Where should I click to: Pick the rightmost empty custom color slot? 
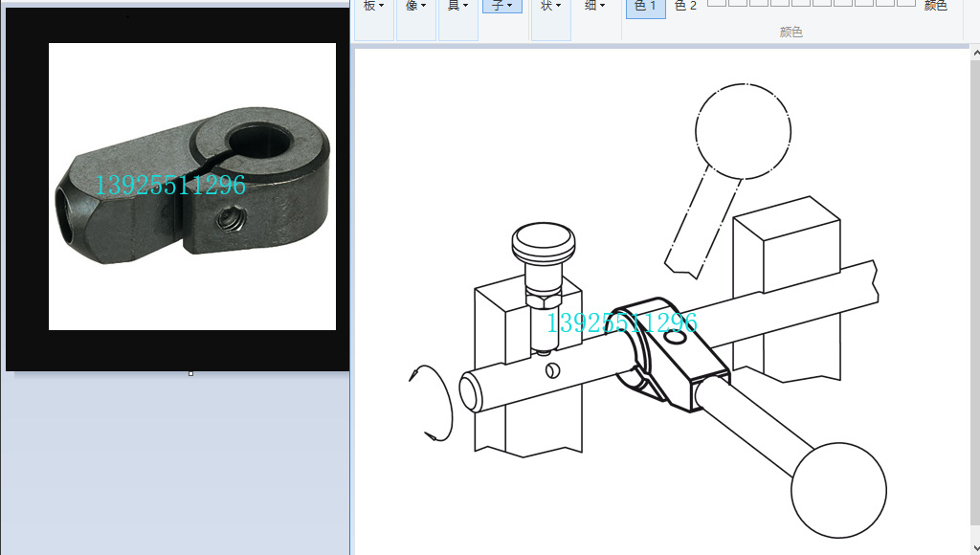pyautogui.click(x=905, y=3)
